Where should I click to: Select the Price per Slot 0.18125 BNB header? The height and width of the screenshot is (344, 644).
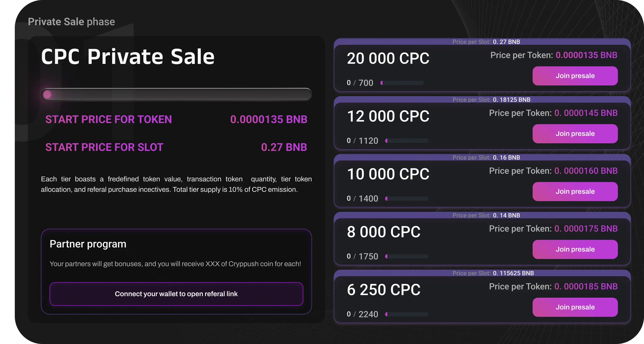491,100
